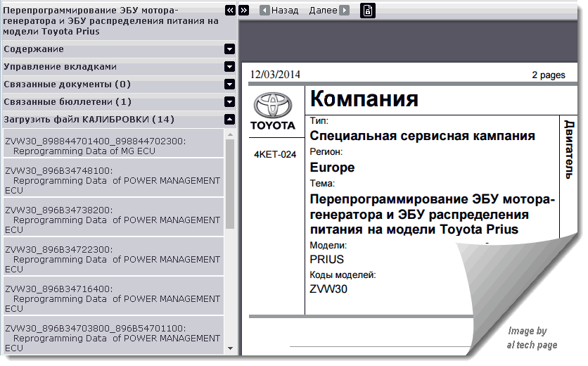Click the expand panel double-right arrow icon
Viewport: 588px width, 366px height.
(243, 11)
